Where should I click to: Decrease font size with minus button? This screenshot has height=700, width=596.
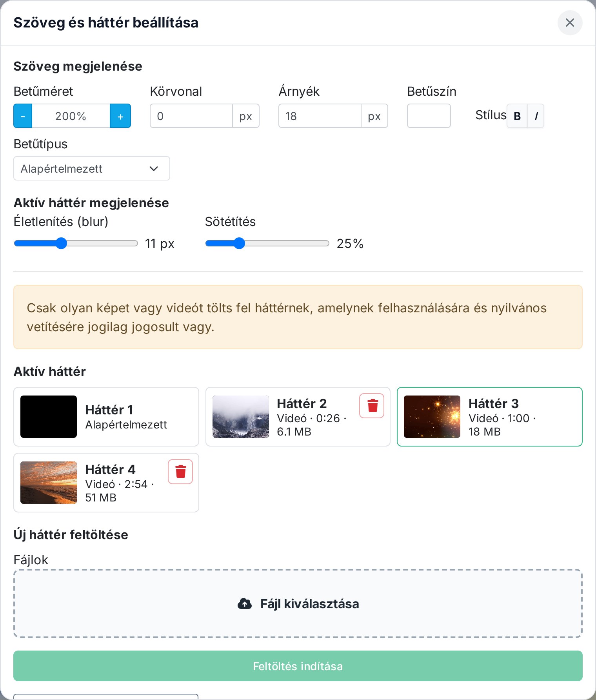(23, 116)
